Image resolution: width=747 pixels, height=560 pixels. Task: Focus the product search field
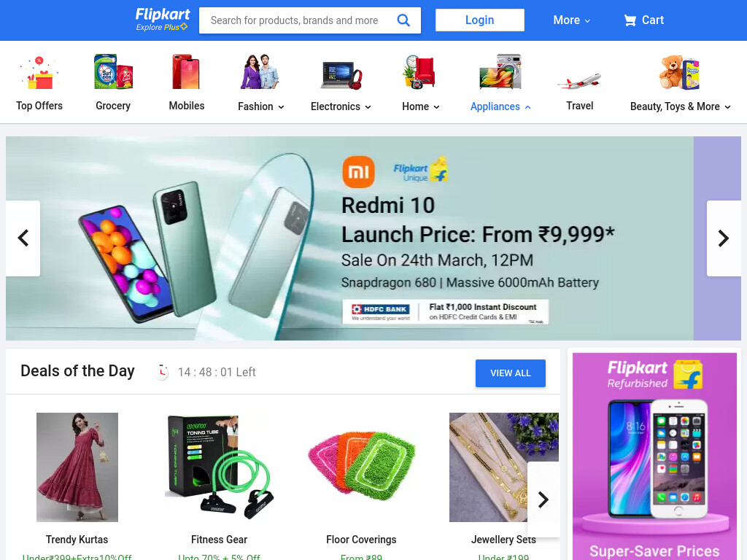click(x=298, y=20)
